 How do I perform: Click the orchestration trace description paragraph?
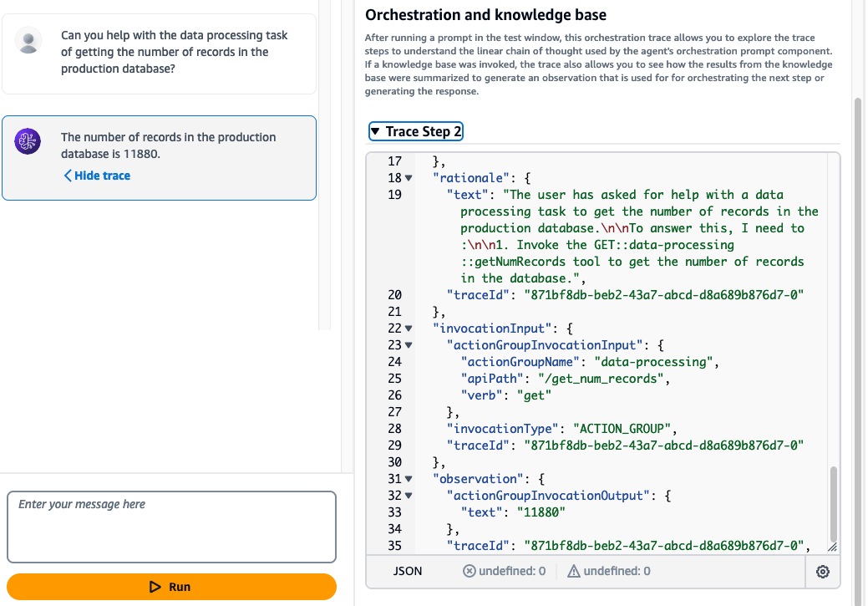coord(598,64)
